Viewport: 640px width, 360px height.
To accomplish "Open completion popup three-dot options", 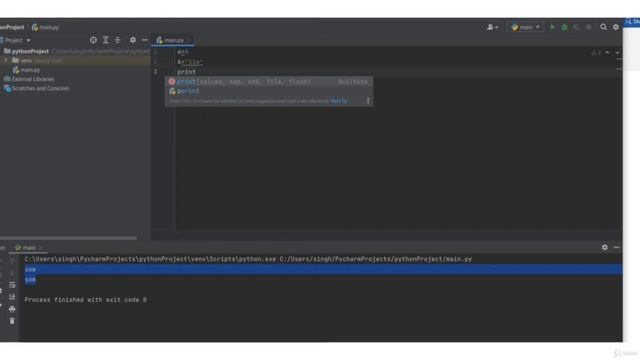I will (368, 100).
